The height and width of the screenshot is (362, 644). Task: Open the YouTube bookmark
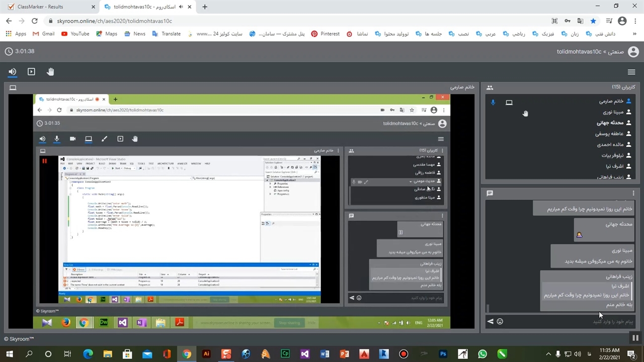click(x=75, y=34)
